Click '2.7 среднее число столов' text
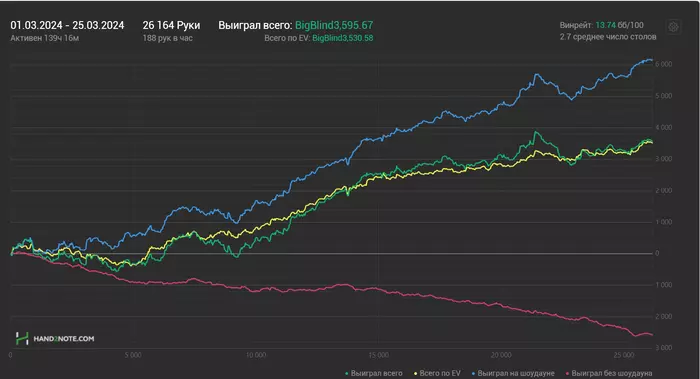The height and width of the screenshot is (379, 700). (608, 37)
